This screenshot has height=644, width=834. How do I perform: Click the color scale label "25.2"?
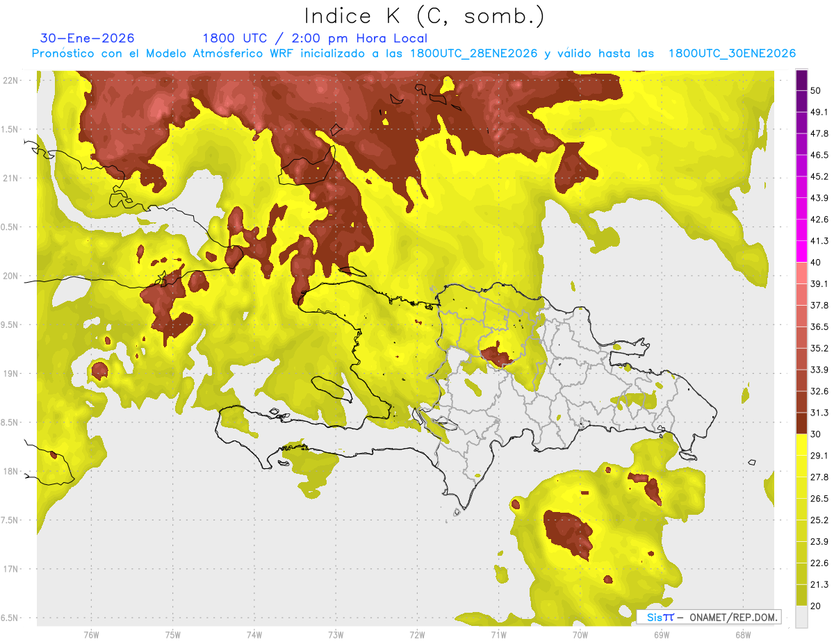click(x=819, y=520)
